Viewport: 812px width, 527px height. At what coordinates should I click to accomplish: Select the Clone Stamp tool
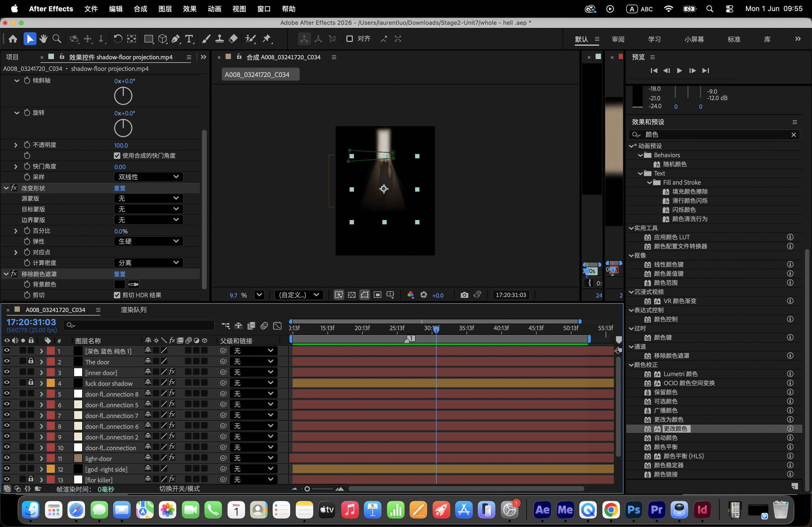coord(219,39)
